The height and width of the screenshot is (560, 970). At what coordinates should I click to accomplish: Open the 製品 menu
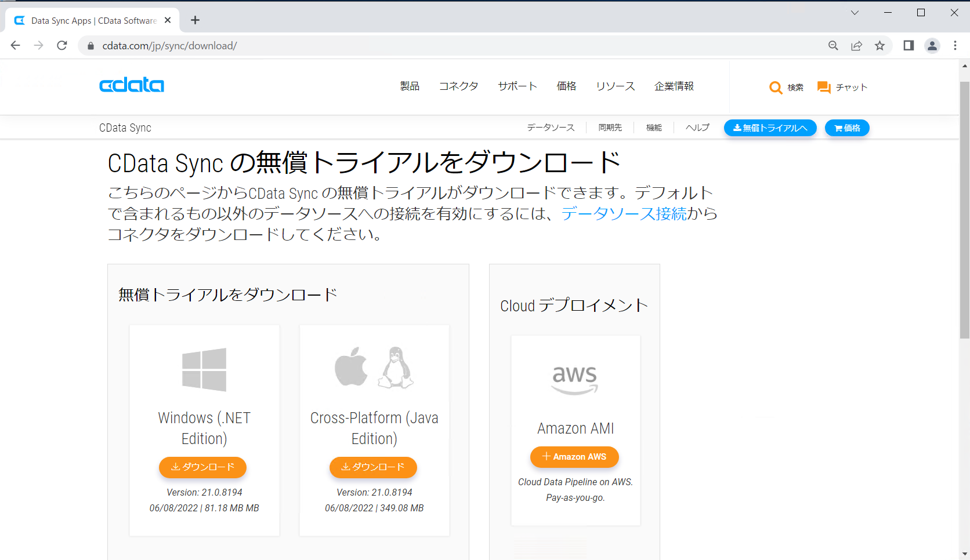coord(410,86)
